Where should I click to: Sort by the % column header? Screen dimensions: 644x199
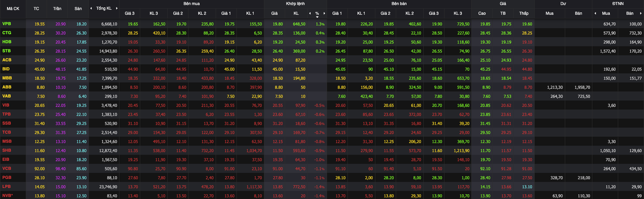pos(317,13)
